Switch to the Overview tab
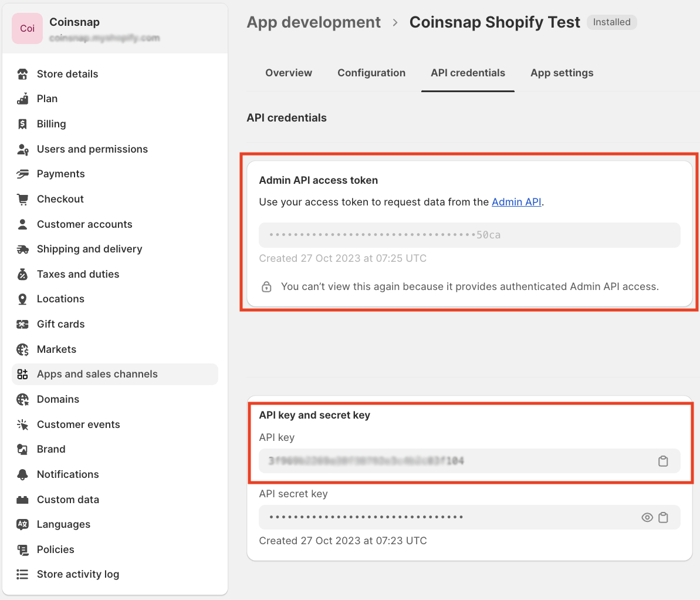The width and height of the screenshot is (700, 600). (289, 73)
